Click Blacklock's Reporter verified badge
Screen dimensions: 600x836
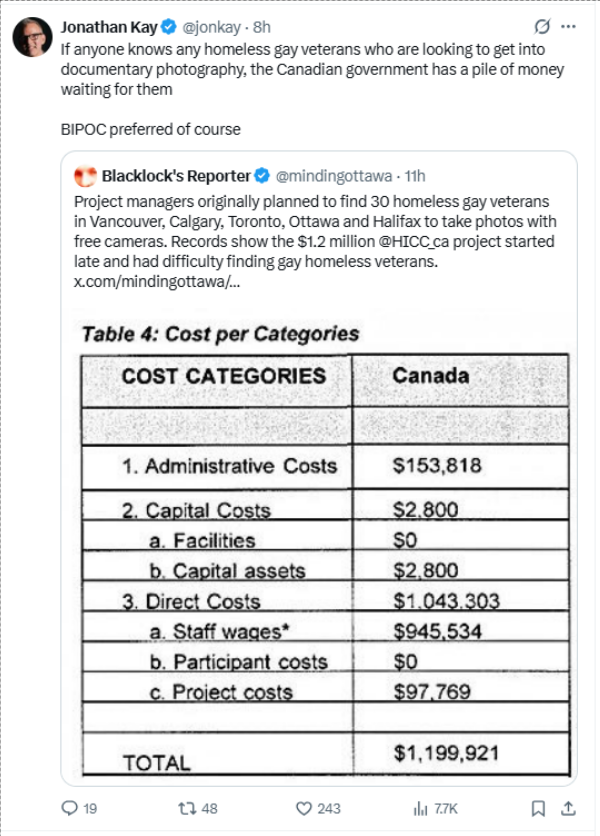(x=262, y=176)
